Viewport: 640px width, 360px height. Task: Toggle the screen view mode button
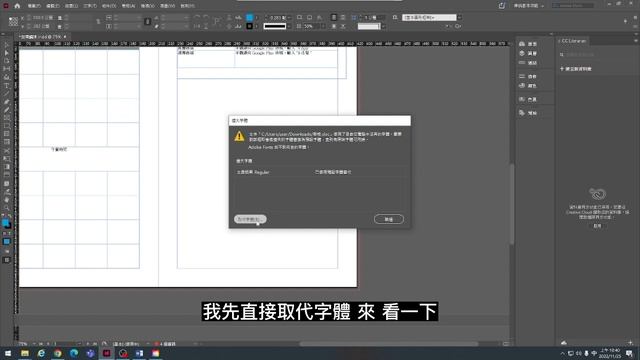tap(7, 260)
